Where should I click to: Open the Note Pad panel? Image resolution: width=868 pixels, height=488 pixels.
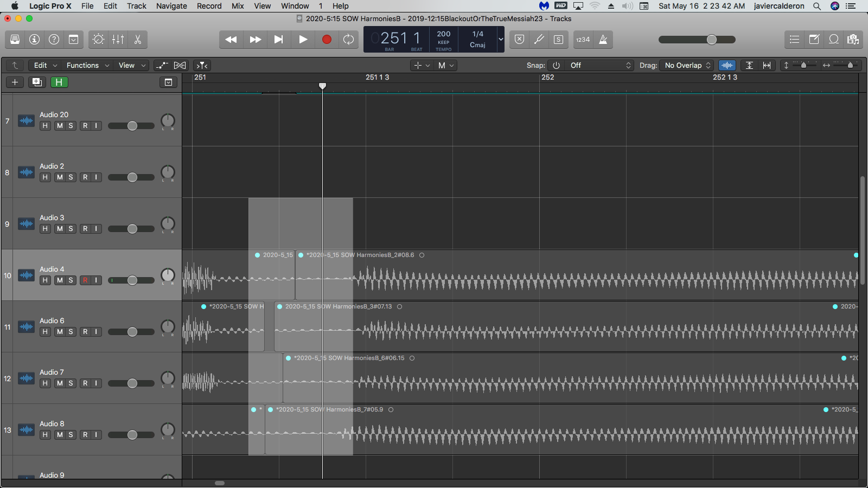pos(814,40)
